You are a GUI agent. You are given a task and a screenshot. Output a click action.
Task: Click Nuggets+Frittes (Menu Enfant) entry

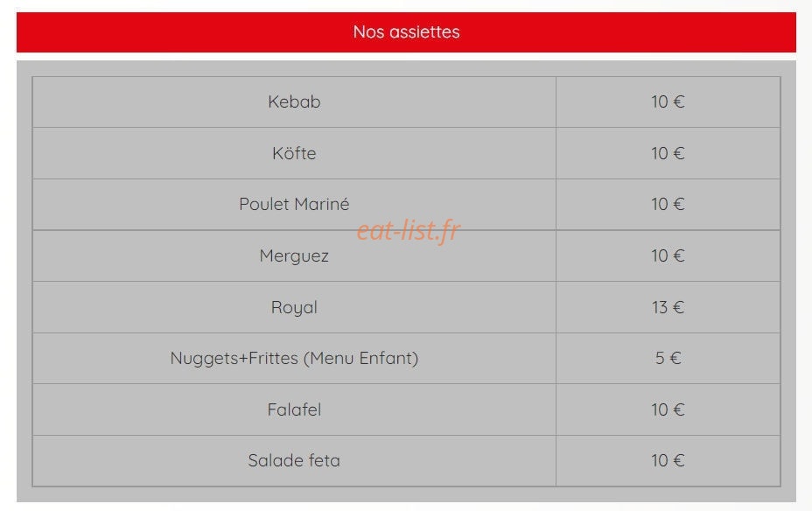click(294, 358)
